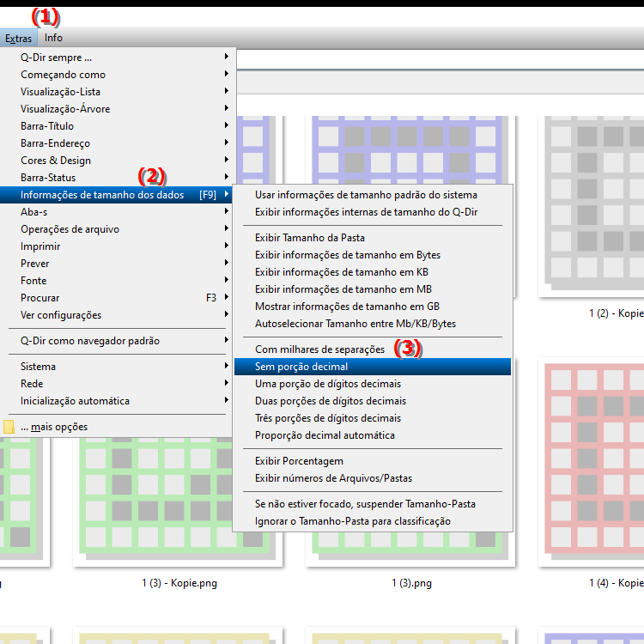This screenshot has width=644, height=644.
Task: Select the file named '1 (3) - Kopie.png'
Action: [x=179, y=583]
